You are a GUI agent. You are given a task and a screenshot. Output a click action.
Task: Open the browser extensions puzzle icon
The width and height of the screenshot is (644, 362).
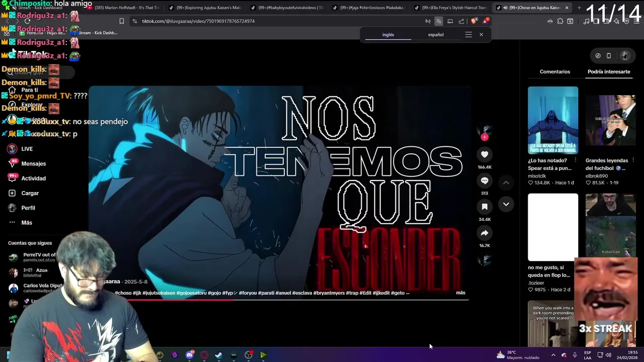560,21
